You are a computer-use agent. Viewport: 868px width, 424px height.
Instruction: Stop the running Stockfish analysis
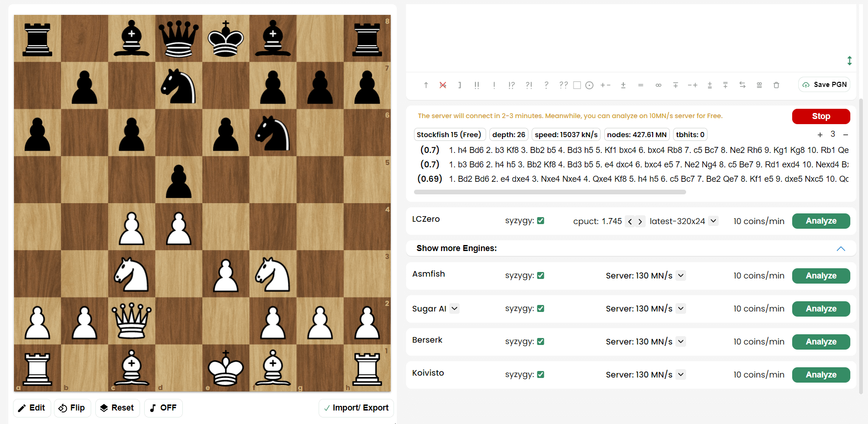tap(821, 116)
